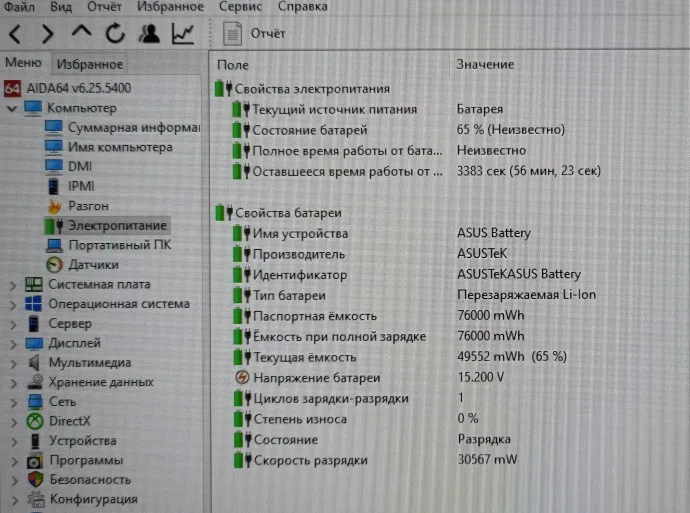Select the Мультимедиа speaker icon
The image size is (690, 513).
click(x=34, y=363)
